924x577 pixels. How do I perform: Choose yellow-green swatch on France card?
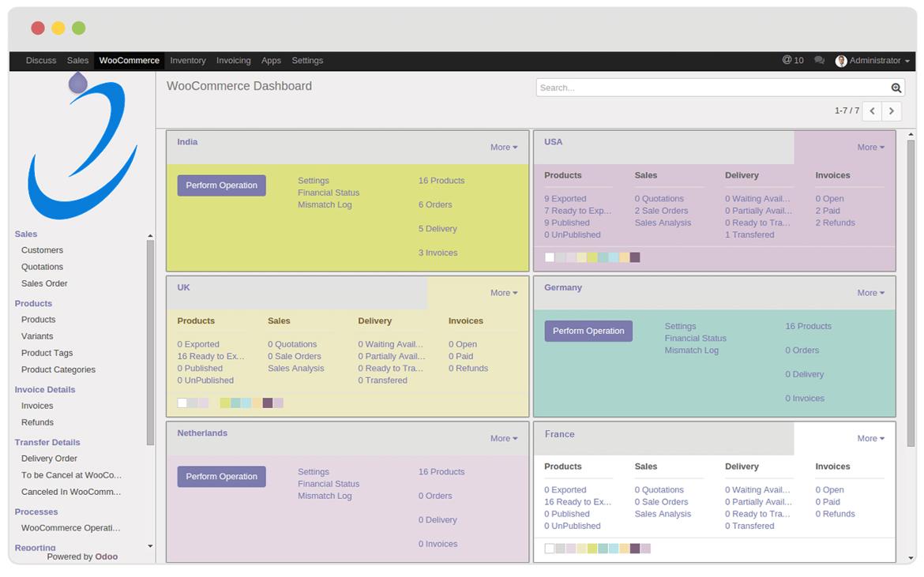[x=592, y=549]
